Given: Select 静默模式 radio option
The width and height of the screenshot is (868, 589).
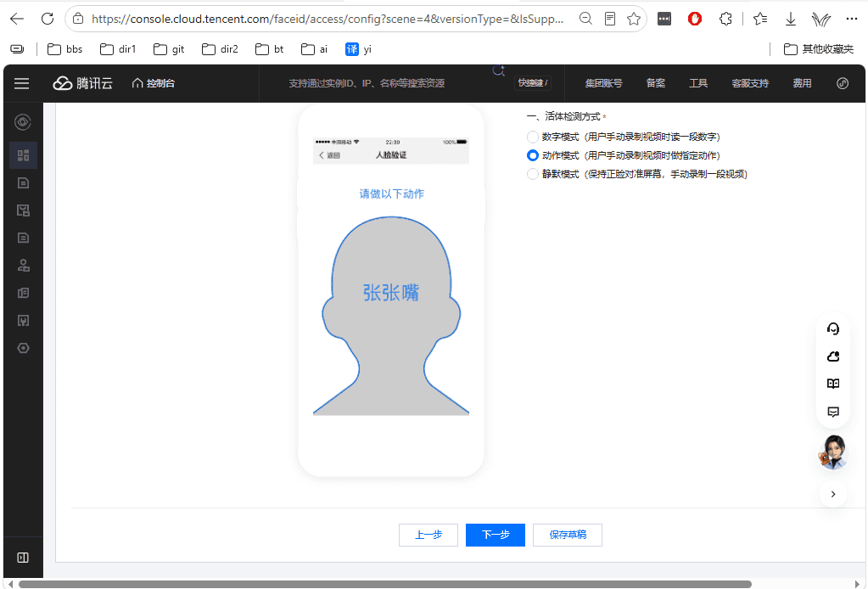Looking at the screenshot, I should pos(533,174).
